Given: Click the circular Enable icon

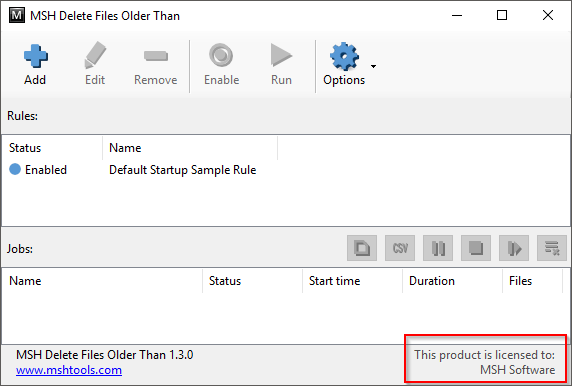Looking at the screenshot, I should pos(221,55).
